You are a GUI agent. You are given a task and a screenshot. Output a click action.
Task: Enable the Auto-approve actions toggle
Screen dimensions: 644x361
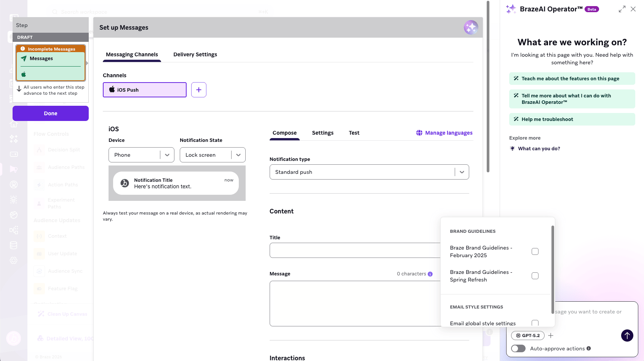click(x=518, y=348)
